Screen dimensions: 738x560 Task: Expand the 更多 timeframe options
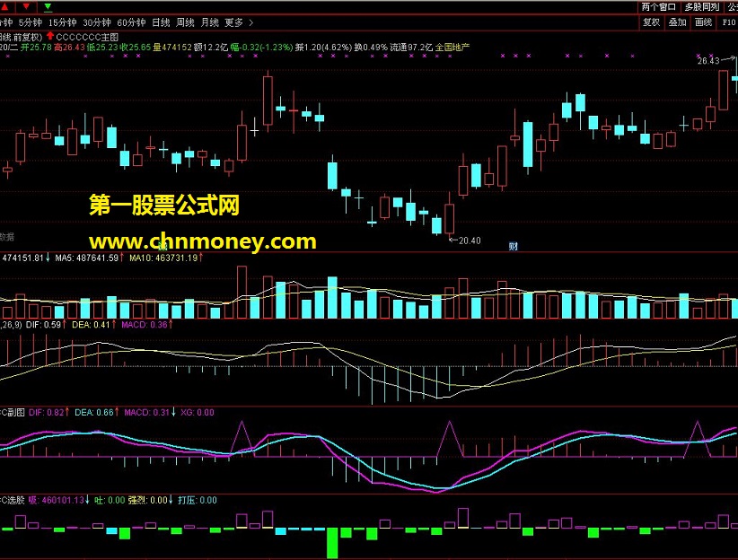pyautogui.click(x=234, y=22)
